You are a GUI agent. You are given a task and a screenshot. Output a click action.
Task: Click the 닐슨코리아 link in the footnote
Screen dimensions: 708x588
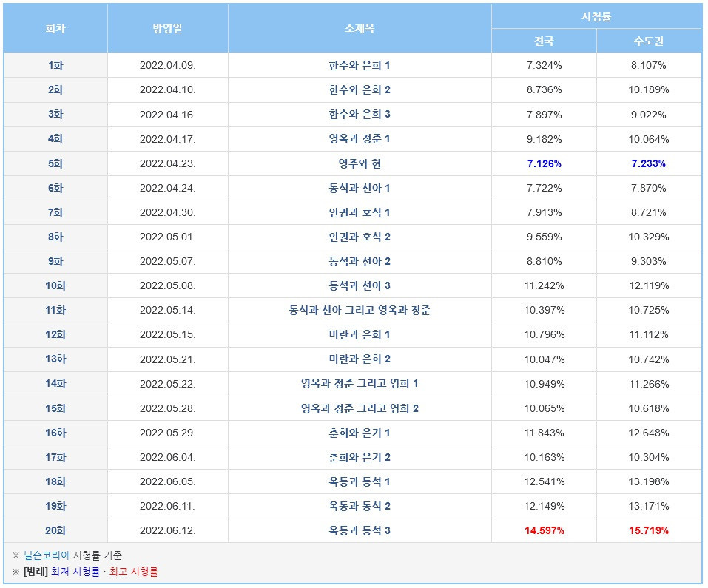(x=47, y=555)
